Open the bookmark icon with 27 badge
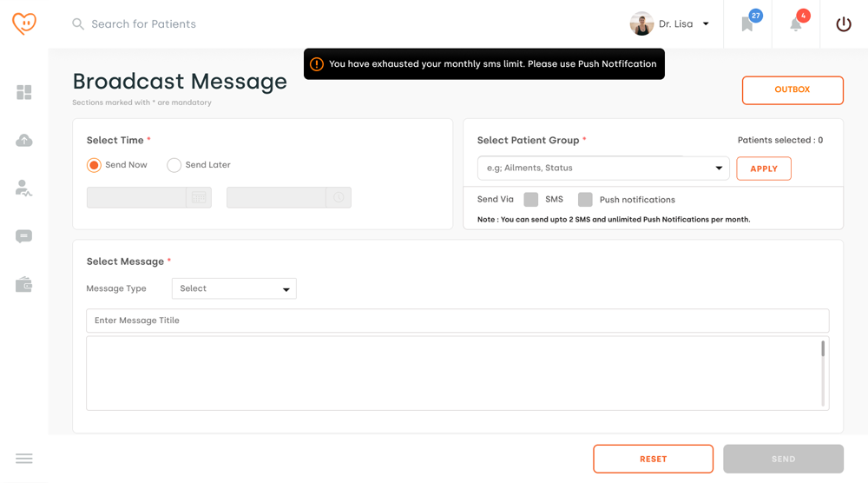This screenshot has height=483, width=868. [x=747, y=24]
